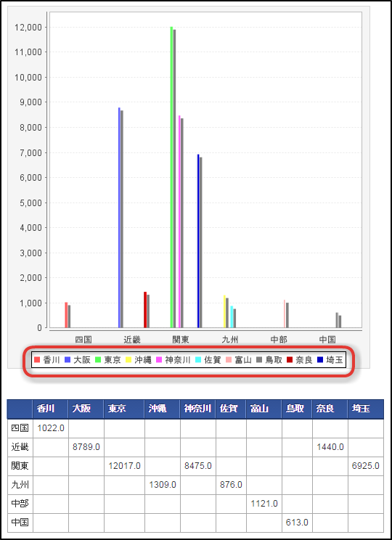The height and width of the screenshot is (540, 392).
Task: Select the 大阪 legend label
Action: coord(82,360)
